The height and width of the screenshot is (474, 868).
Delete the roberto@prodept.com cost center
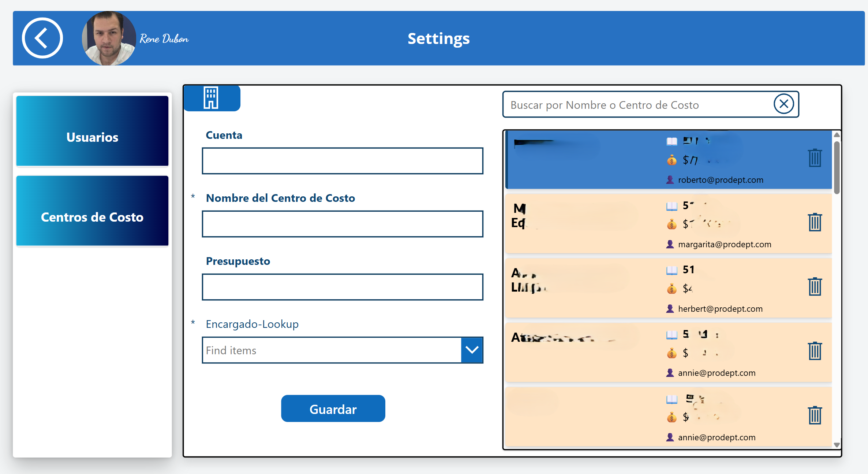(x=815, y=158)
